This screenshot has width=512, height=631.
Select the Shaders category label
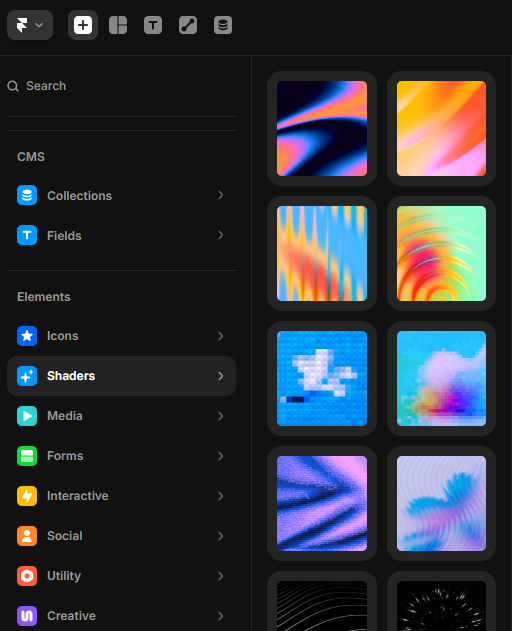click(71, 376)
